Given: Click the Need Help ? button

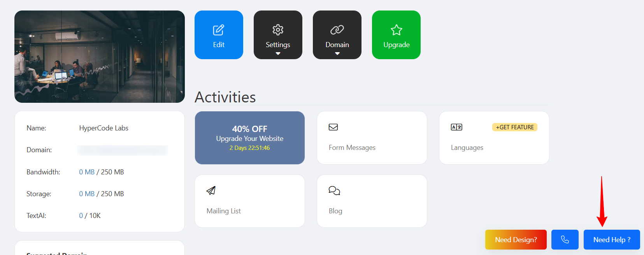Looking at the screenshot, I should pyautogui.click(x=612, y=239).
